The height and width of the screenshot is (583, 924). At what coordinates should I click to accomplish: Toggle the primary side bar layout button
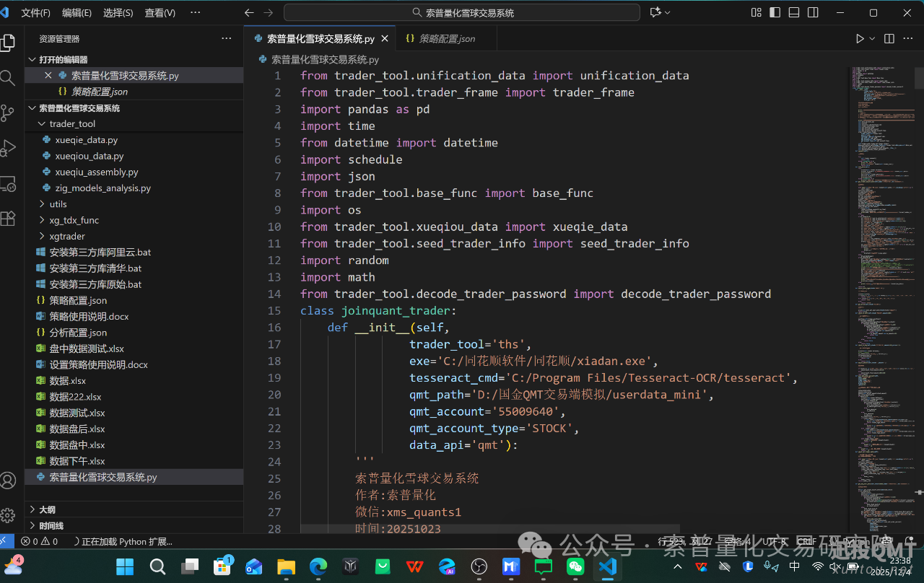pyautogui.click(x=775, y=13)
